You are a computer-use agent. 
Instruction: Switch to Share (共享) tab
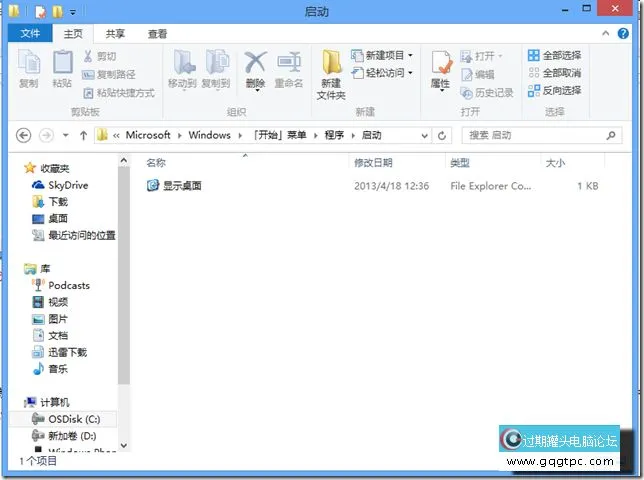[x=115, y=34]
